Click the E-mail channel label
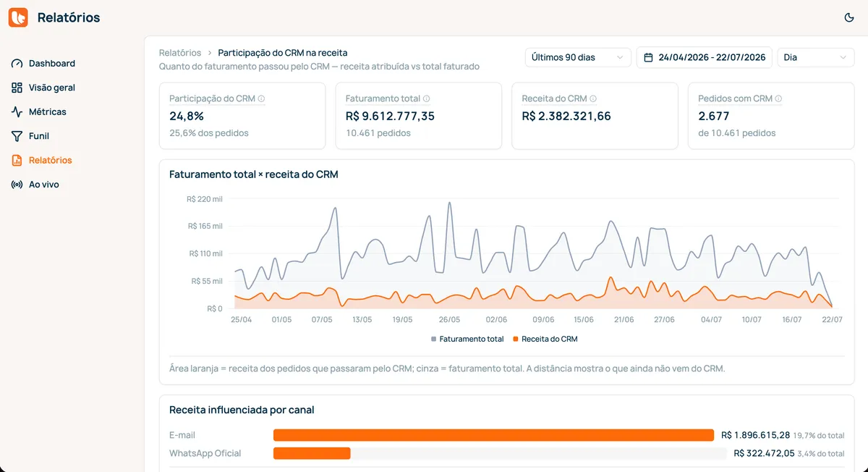Screen dimensions: 868x472 182,435
